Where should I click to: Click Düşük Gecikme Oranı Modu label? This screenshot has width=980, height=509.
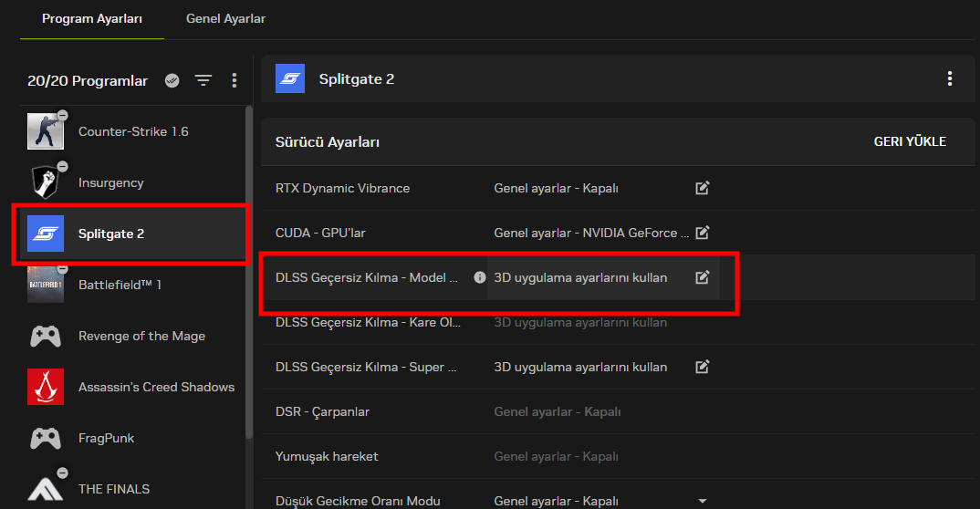(358, 501)
